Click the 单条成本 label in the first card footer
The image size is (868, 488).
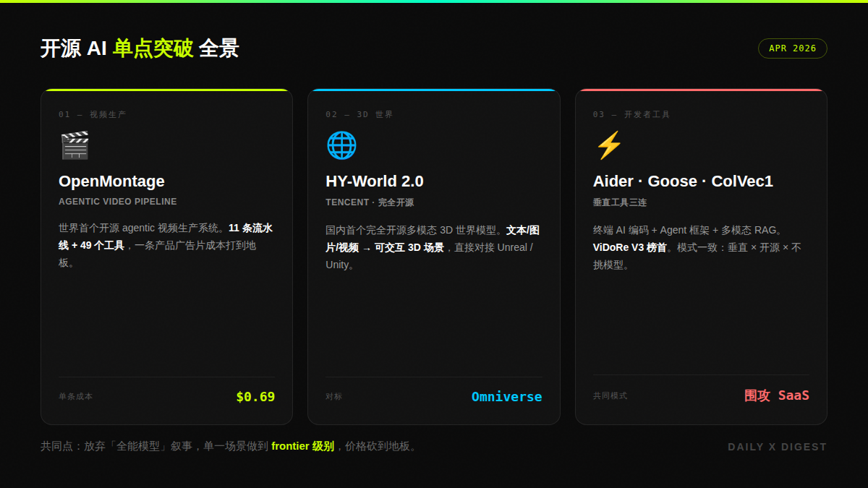tap(76, 396)
